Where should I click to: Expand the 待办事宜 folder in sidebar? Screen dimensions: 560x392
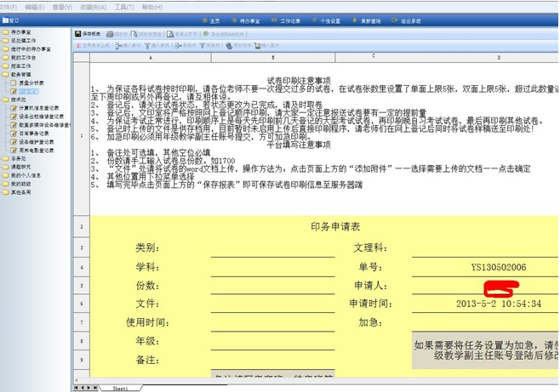point(4,31)
